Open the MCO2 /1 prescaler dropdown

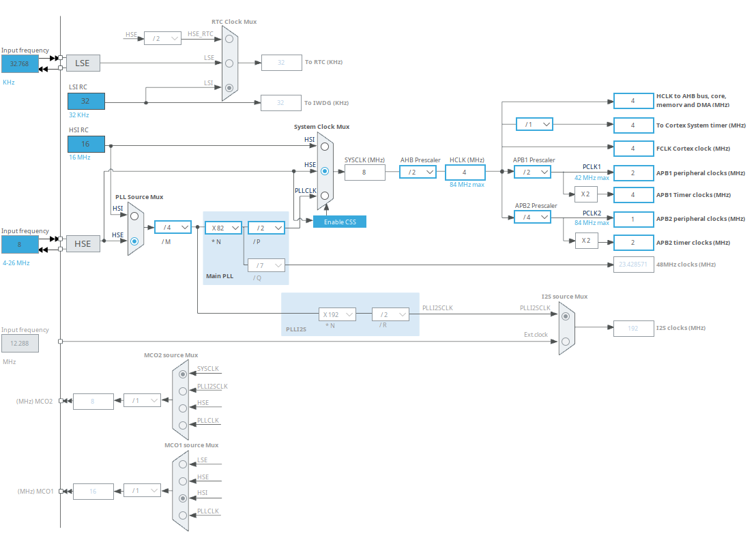[x=142, y=400]
